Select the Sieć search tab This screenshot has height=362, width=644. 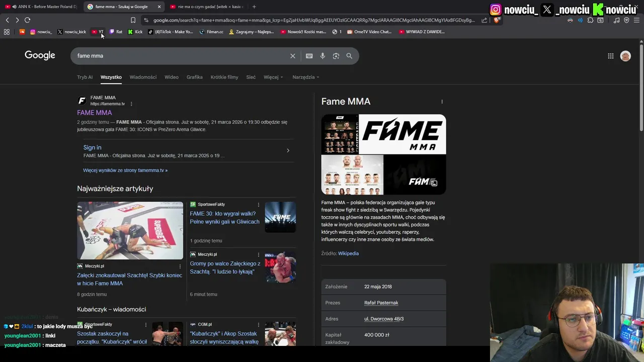pos(251,77)
